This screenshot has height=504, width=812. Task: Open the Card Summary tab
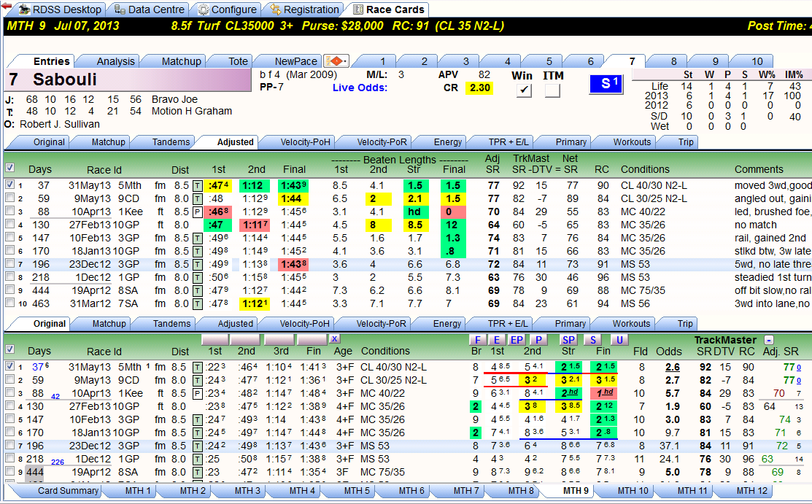68,491
